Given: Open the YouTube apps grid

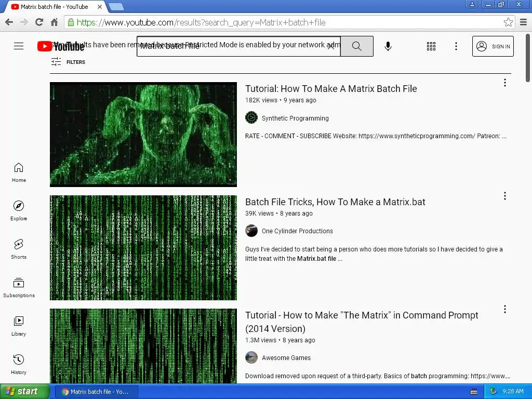Looking at the screenshot, I should coord(431,46).
